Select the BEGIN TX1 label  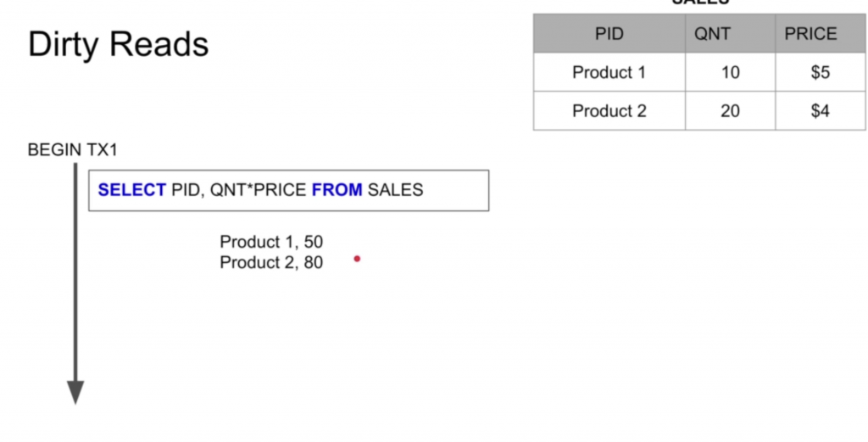click(73, 150)
